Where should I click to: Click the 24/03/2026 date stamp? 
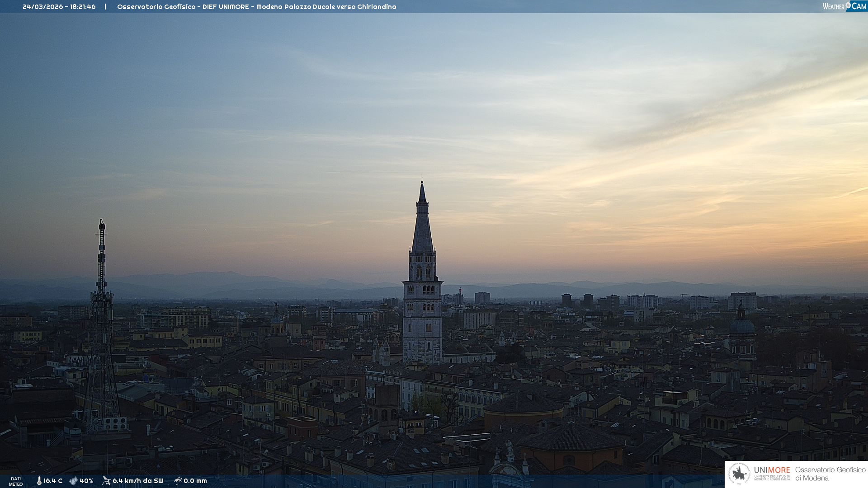click(x=42, y=7)
